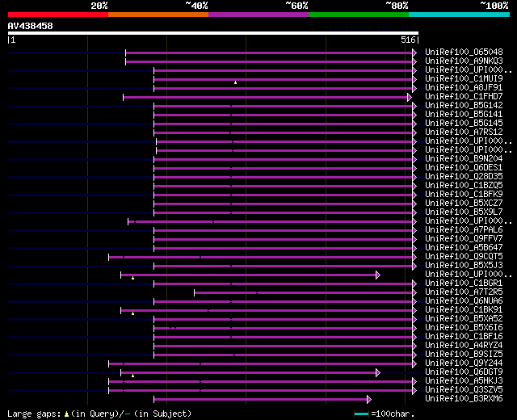
Task: Click the arrowhead ending the UniRef100_C1BK91 bar
Action: tap(414, 310)
